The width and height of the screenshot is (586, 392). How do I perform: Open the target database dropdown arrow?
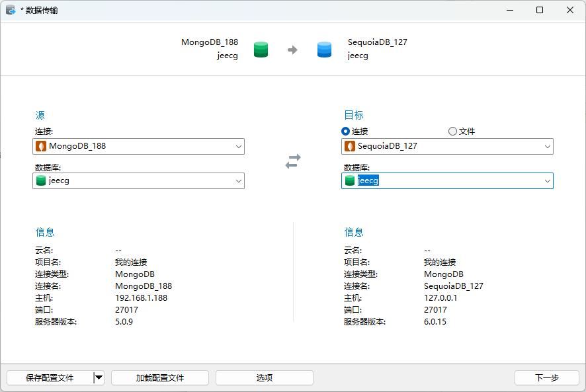tap(547, 180)
